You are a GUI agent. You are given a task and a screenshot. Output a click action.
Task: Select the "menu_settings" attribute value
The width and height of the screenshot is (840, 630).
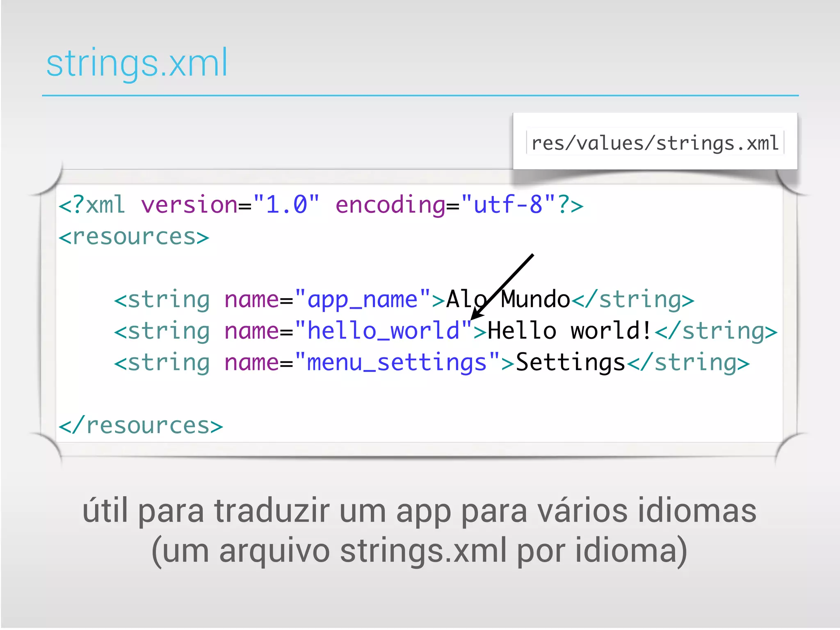(x=397, y=363)
